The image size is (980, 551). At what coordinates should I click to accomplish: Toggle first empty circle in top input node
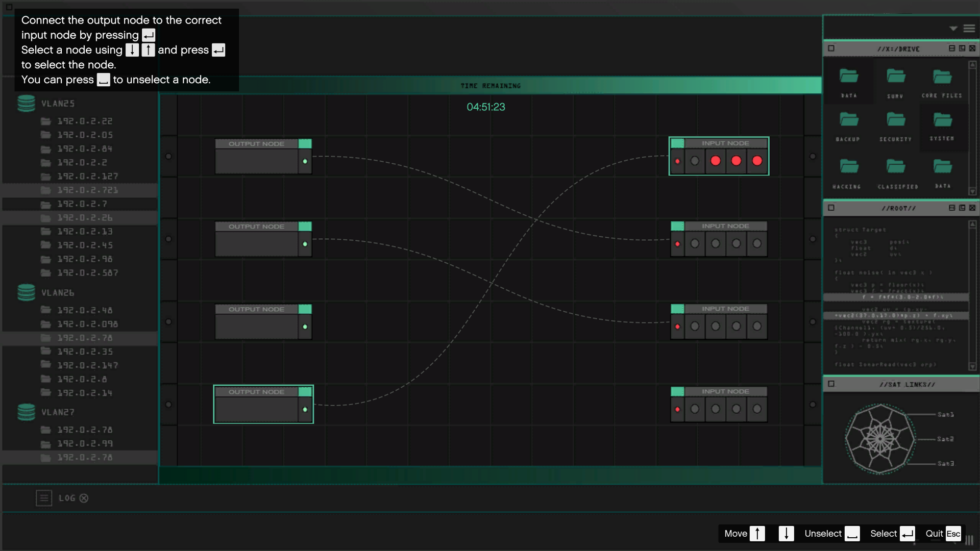tap(695, 161)
